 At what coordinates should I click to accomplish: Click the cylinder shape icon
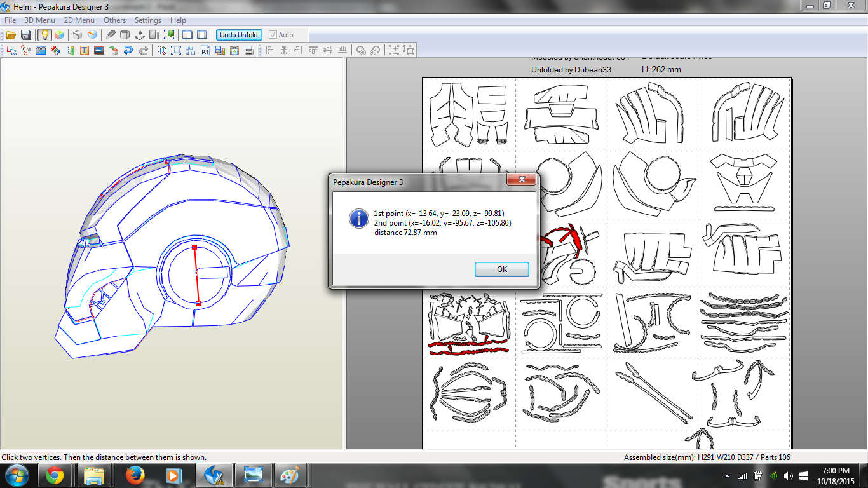click(x=125, y=35)
